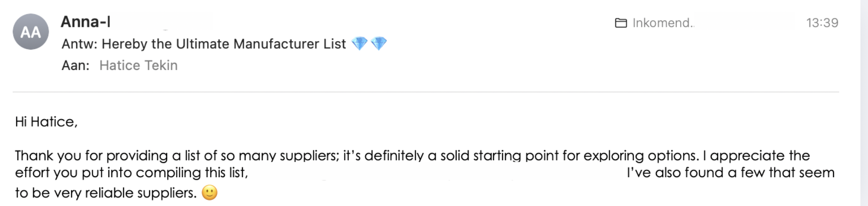Click the second diamond emoji in subject

point(379,44)
